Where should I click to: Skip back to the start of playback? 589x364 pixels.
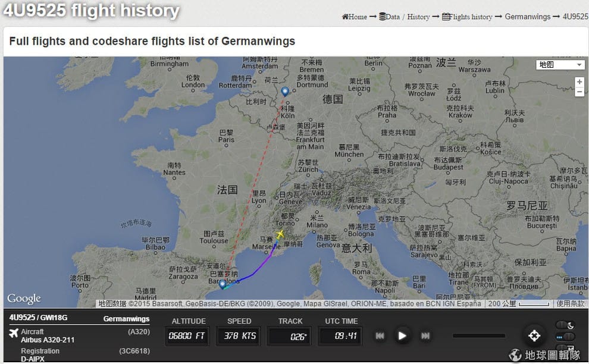click(380, 336)
